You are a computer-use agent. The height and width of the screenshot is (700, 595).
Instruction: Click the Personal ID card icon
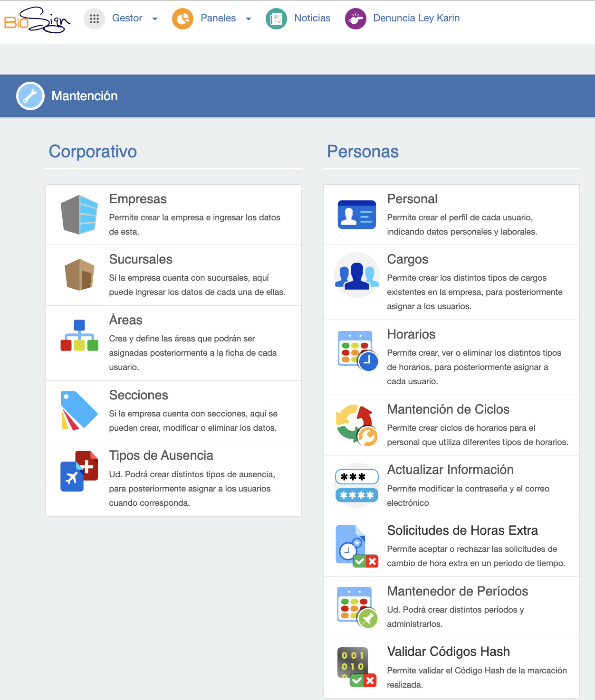(x=357, y=215)
